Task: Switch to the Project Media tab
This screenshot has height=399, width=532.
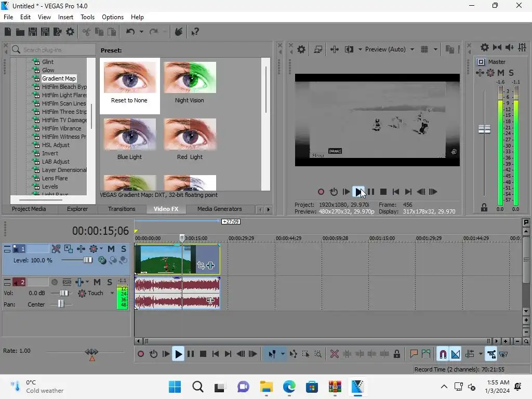Action: coord(29,209)
